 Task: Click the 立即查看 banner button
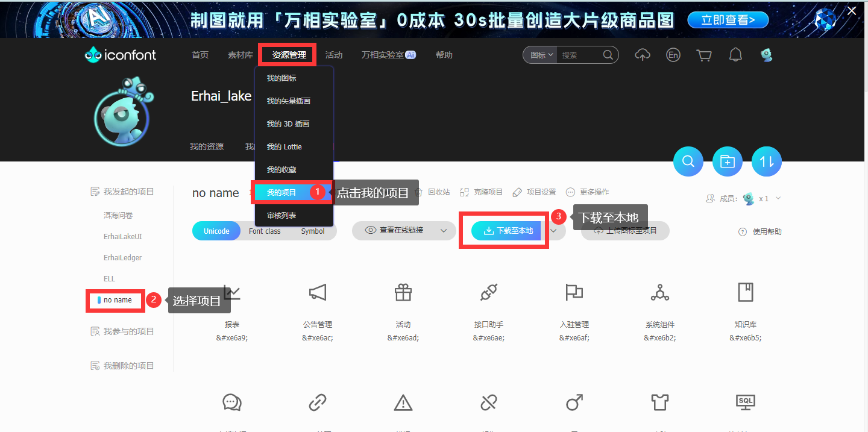pyautogui.click(x=728, y=20)
